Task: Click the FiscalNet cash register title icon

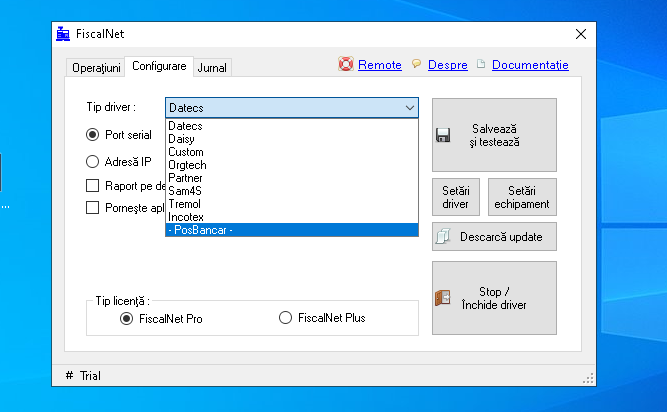Action: (x=63, y=34)
